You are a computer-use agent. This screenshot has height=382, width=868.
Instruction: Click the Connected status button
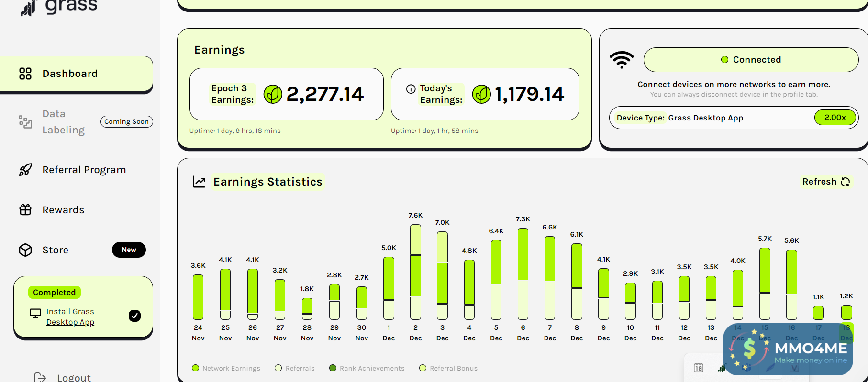point(751,60)
